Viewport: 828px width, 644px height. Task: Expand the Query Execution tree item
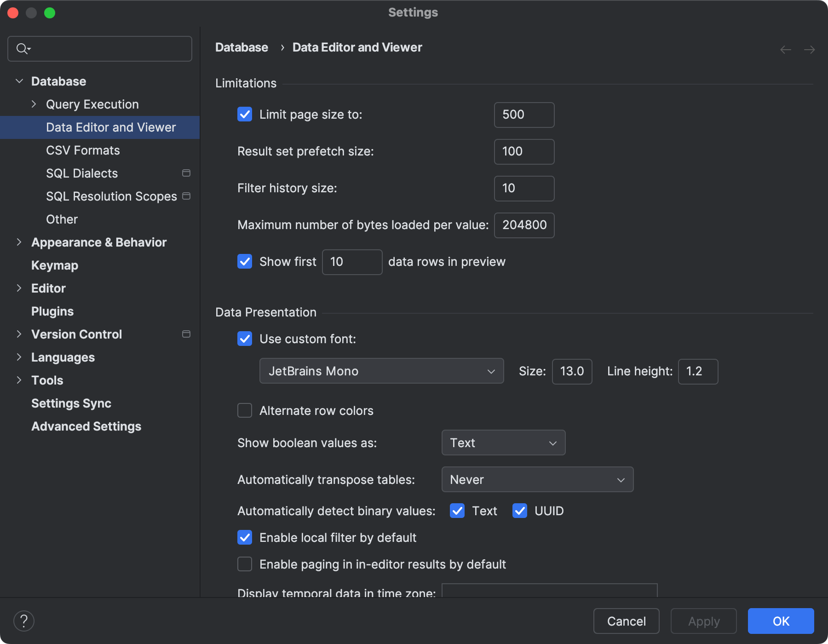point(34,104)
